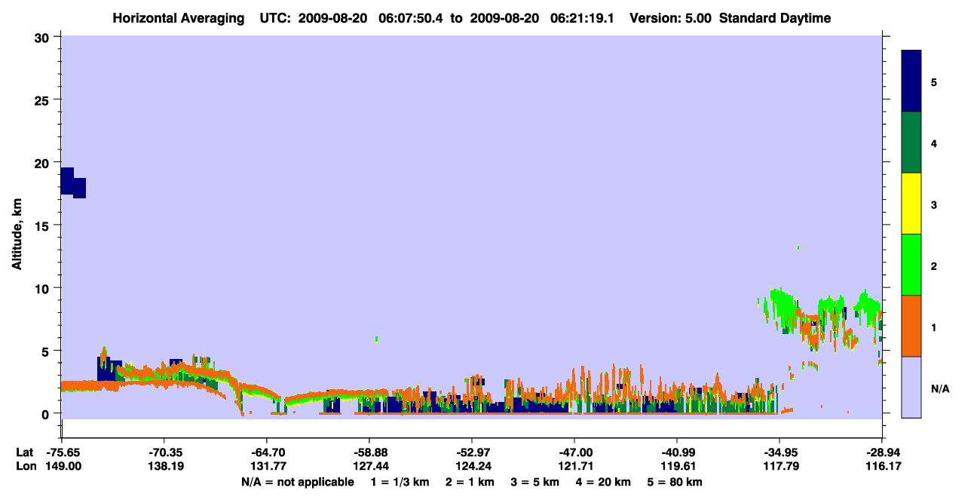Click legend entry '1 = 1/3 km'

click(400, 482)
